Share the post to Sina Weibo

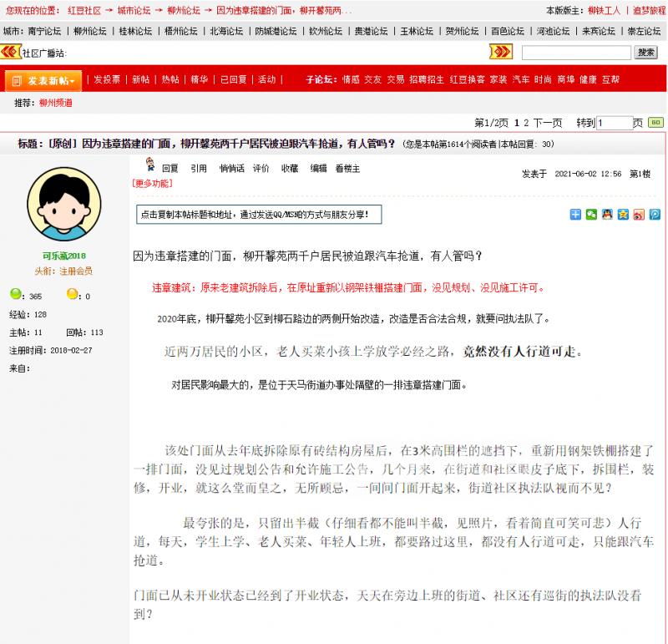638,215
